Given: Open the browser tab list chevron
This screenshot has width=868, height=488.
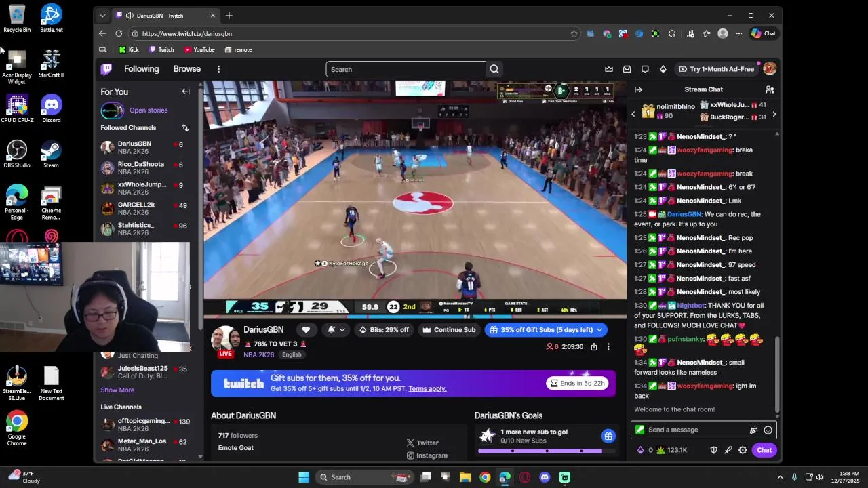Looking at the screenshot, I should [102, 16].
